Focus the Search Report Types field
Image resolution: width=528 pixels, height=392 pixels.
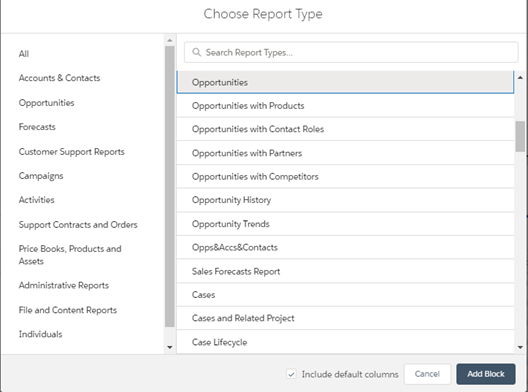[351, 52]
